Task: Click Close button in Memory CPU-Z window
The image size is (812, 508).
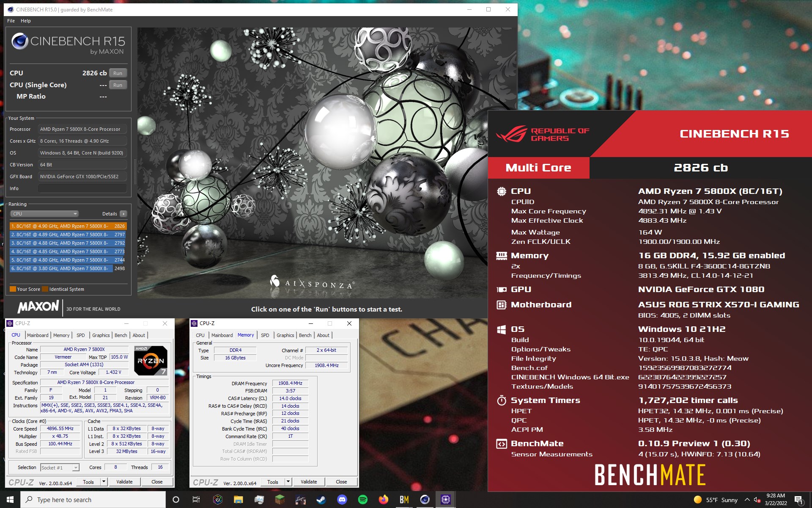Action: (x=341, y=482)
